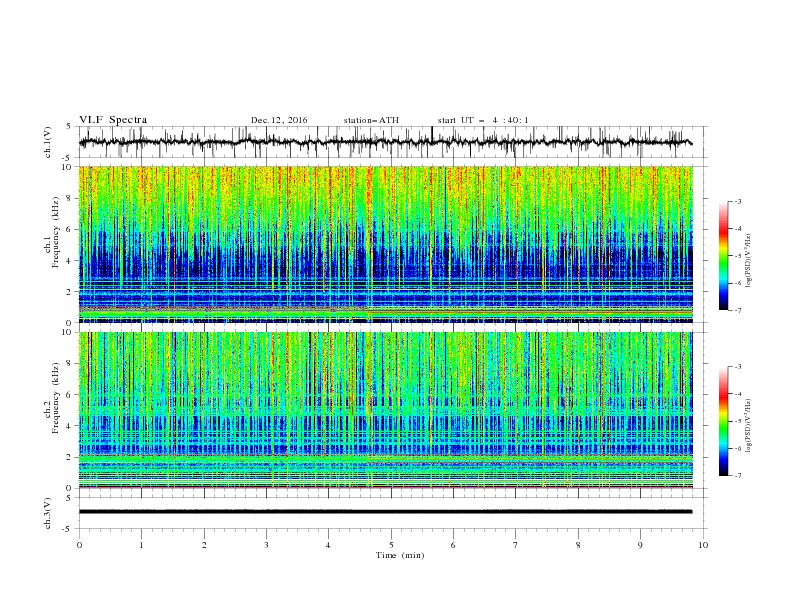Click the ch.2 colorbar log(PSD) label

pos(748,426)
